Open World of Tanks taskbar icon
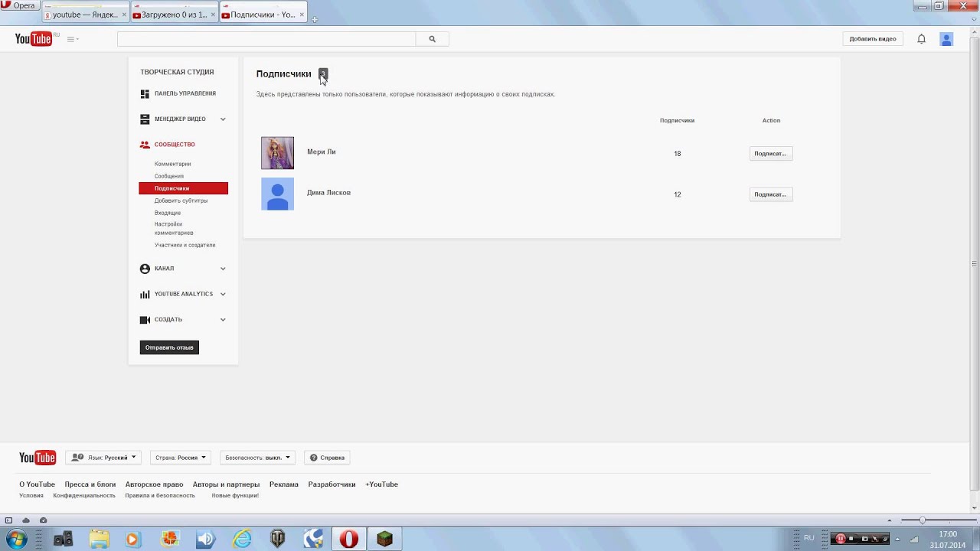Viewport: 980px width, 551px height. (278, 540)
